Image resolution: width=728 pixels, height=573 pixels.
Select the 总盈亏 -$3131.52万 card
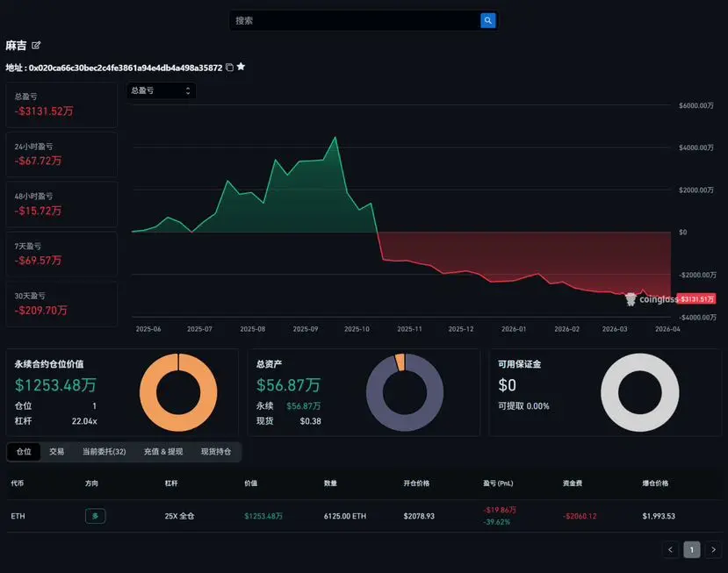click(x=61, y=104)
